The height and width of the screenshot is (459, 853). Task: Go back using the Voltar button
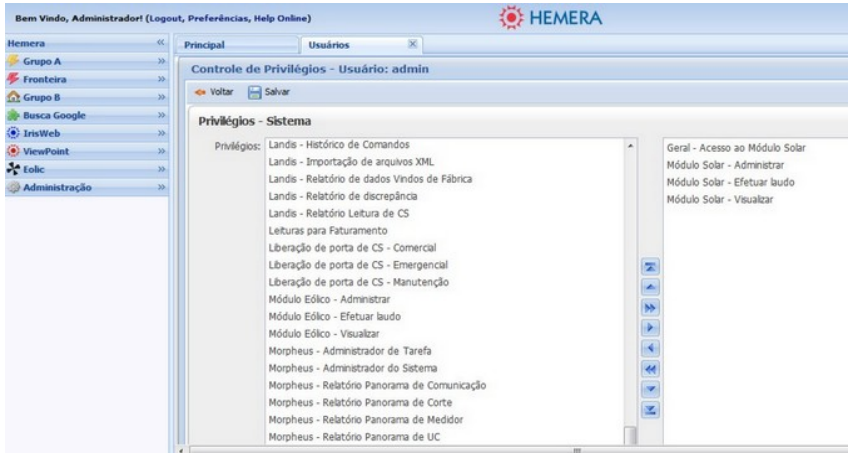pos(211,92)
